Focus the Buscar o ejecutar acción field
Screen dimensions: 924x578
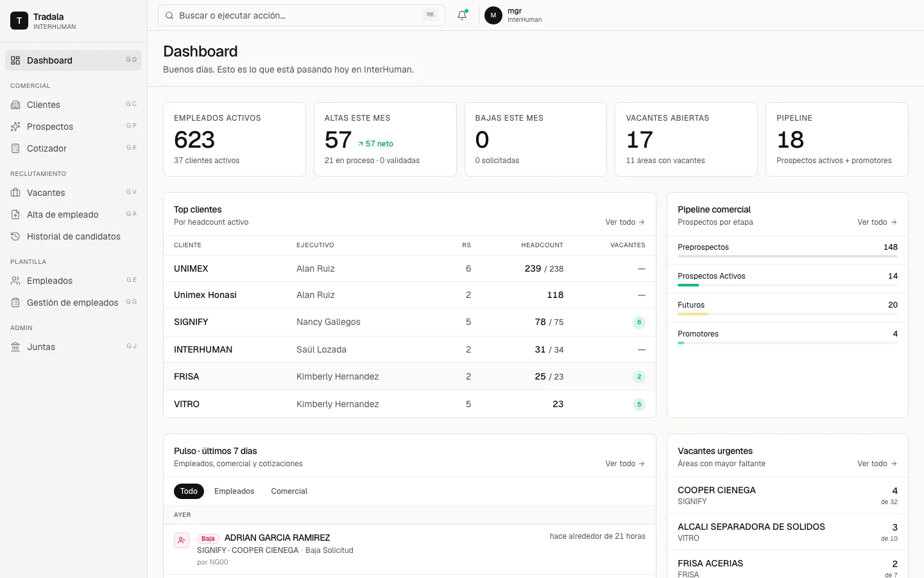coord(302,15)
